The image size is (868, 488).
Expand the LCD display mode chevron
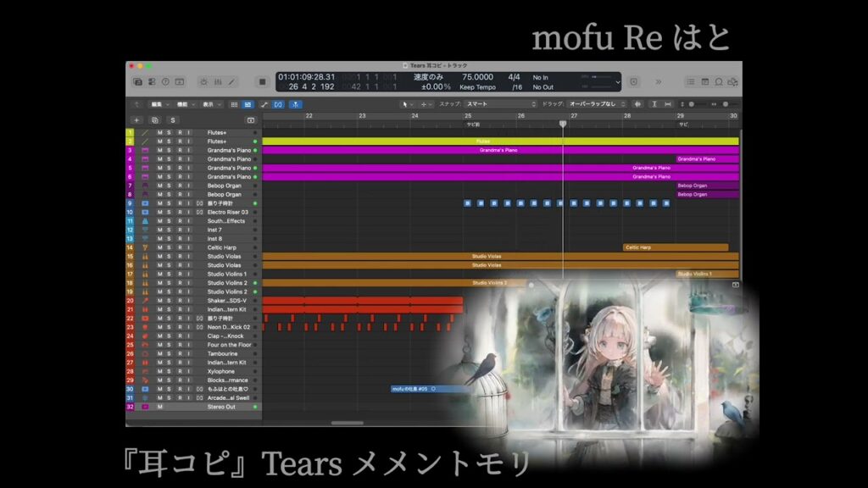617,82
